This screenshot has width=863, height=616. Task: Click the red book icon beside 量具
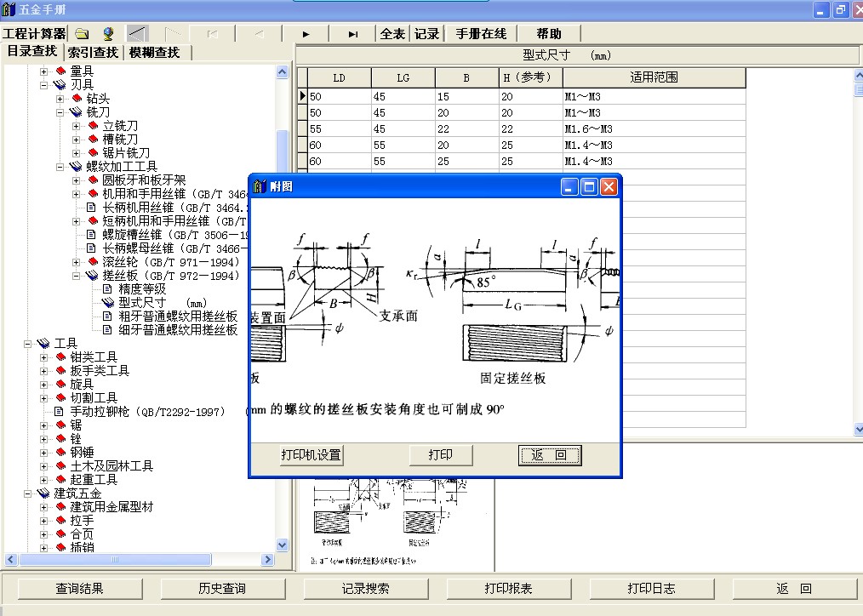(x=61, y=71)
